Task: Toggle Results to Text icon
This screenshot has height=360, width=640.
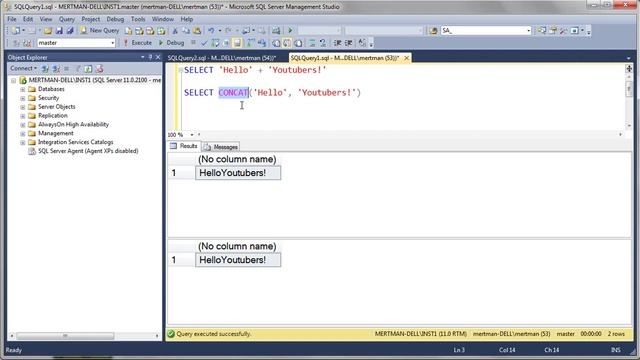Action: point(276,43)
